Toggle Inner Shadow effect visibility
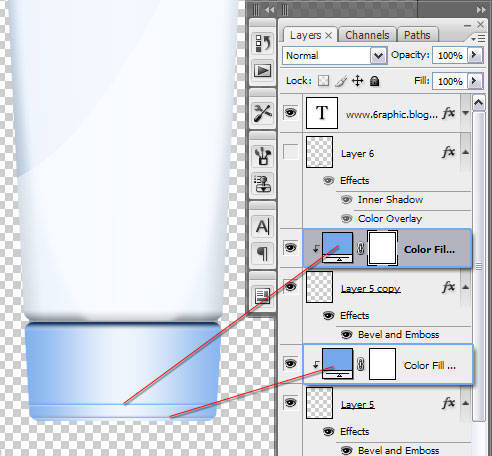Screen dimensions: 492x456 click(346, 200)
